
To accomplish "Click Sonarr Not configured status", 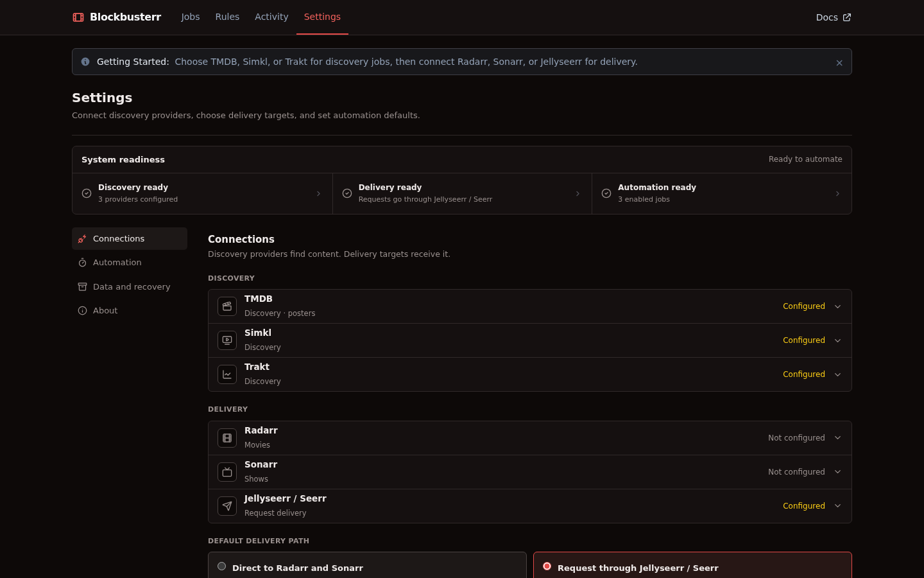I will (796, 472).
